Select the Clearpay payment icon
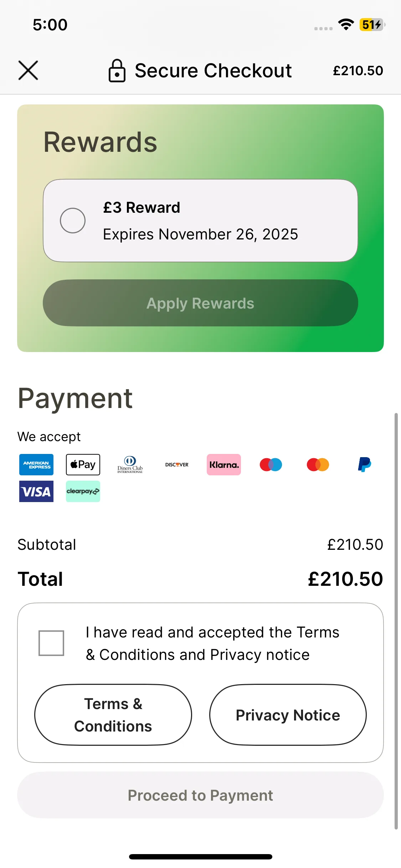The width and height of the screenshot is (401, 868). coord(83,491)
